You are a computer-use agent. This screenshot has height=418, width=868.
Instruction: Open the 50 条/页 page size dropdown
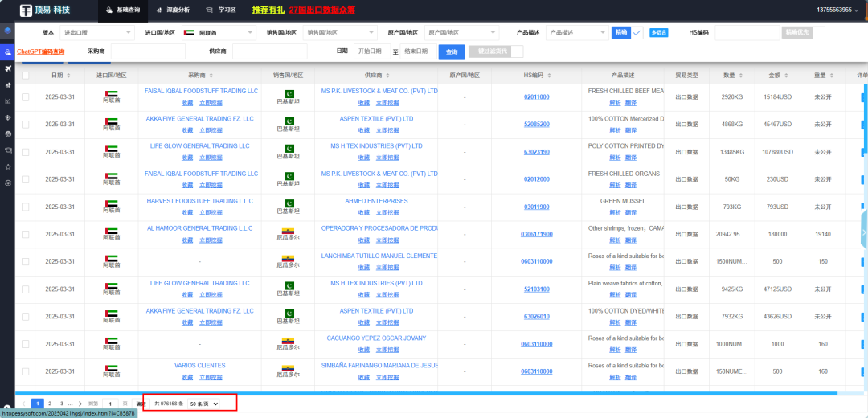point(203,404)
